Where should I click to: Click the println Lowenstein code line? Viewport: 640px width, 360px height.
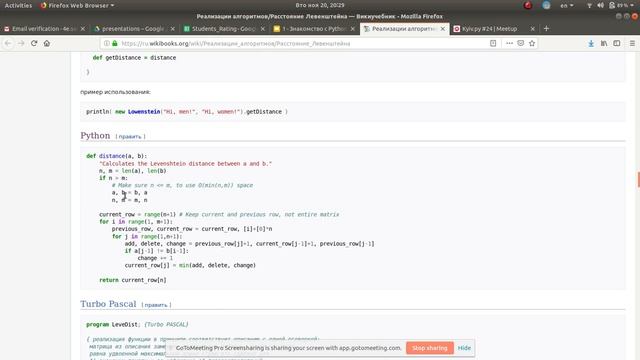[187, 112]
